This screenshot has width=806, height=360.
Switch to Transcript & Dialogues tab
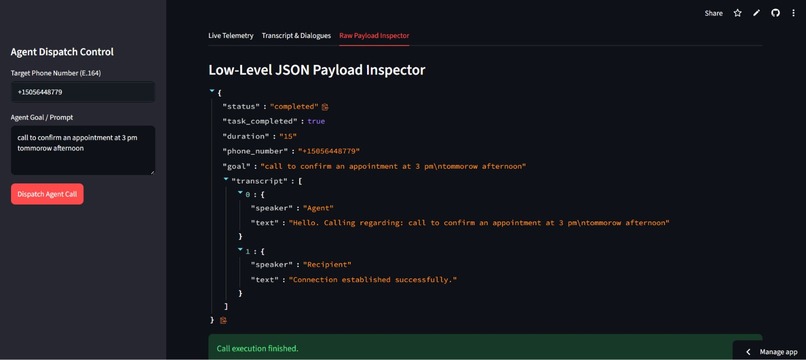296,35
